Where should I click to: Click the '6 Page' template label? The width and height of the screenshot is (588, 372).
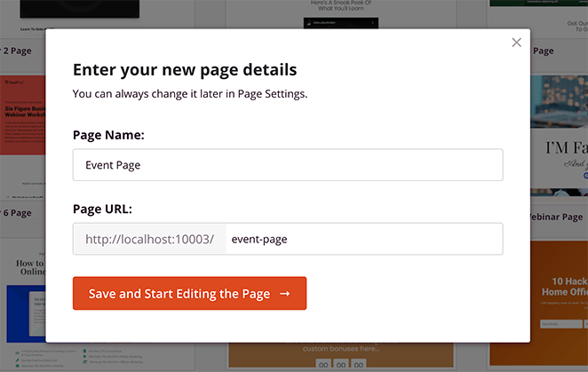pos(17,213)
